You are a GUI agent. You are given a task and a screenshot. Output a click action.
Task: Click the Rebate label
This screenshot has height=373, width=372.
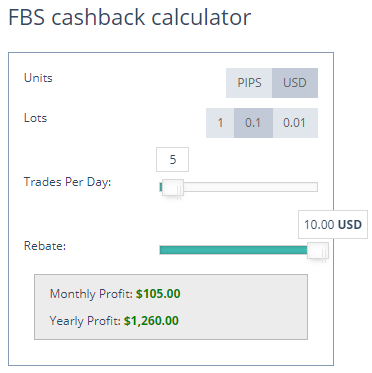[45, 246]
